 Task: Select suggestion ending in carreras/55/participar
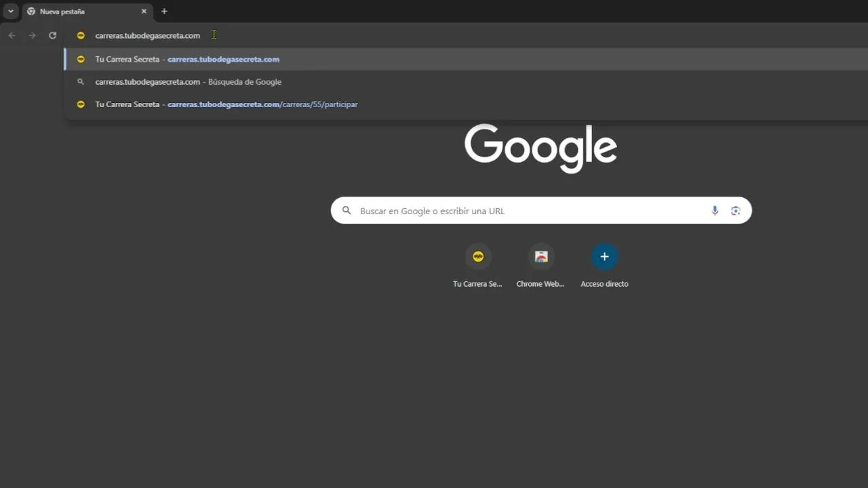tap(466, 104)
